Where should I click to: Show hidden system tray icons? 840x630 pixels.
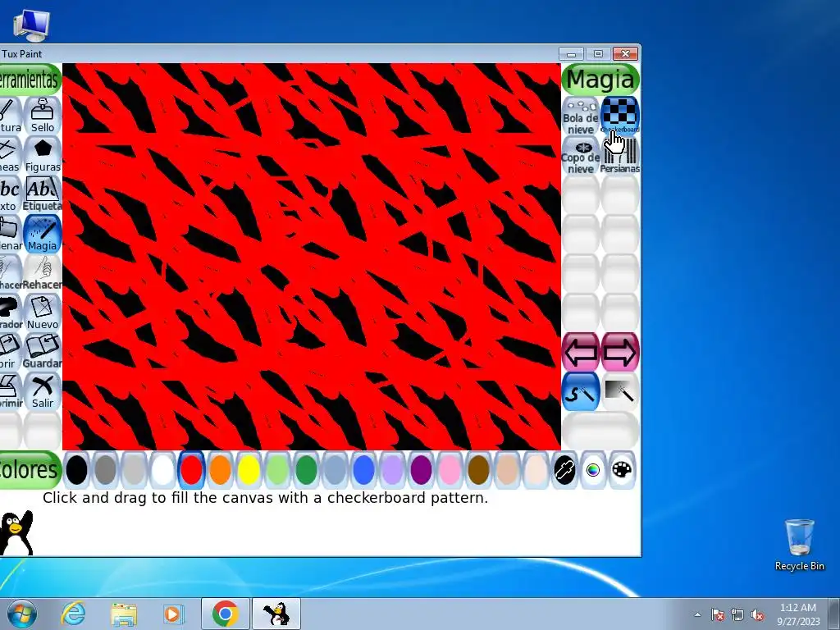pyautogui.click(x=697, y=614)
